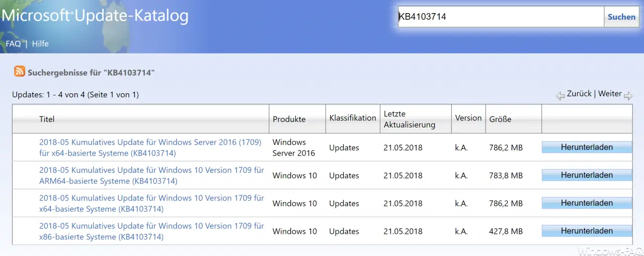Viewport: 644px width, 256px height.
Task: Click the right arrow icon beside Weiter
Action: [628, 96]
